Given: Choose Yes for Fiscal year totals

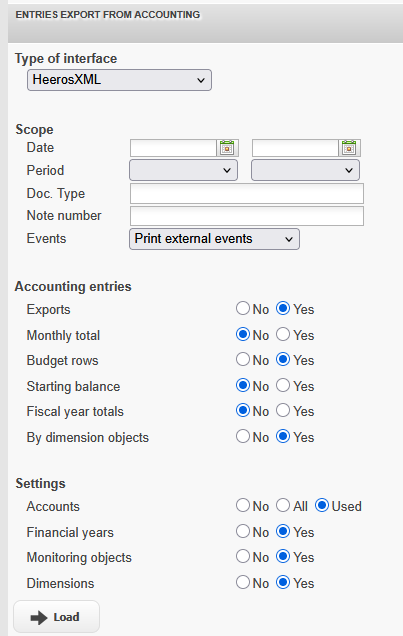Looking at the screenshot, I should point(283,410).
